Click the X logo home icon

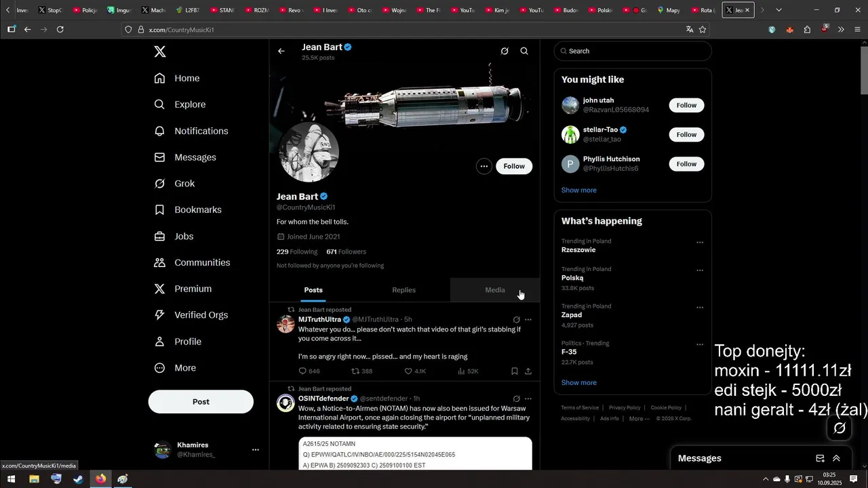coord(160,52)
